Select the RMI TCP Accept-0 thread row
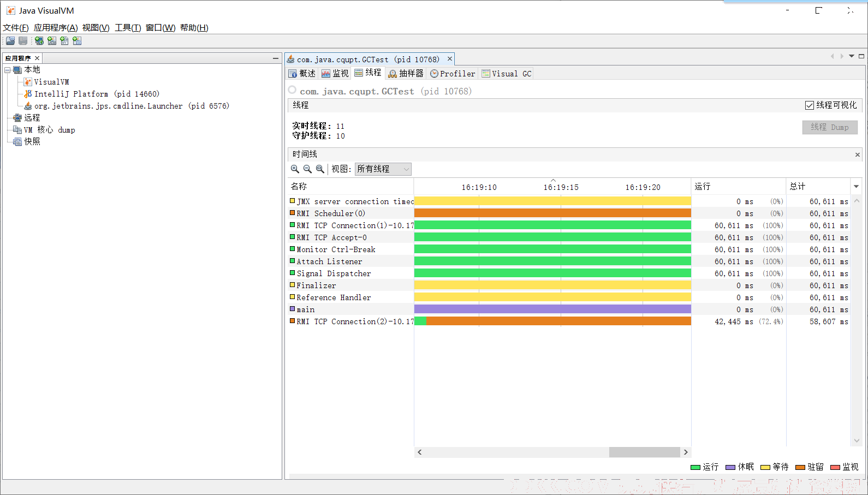The width and height of the screenshot is (868, 495). (569, 237)
